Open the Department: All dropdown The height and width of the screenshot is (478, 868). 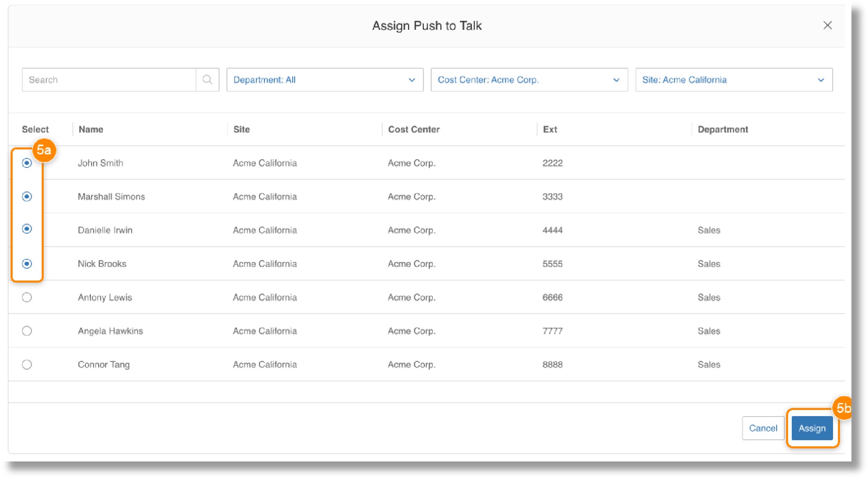tap(324, 80)
